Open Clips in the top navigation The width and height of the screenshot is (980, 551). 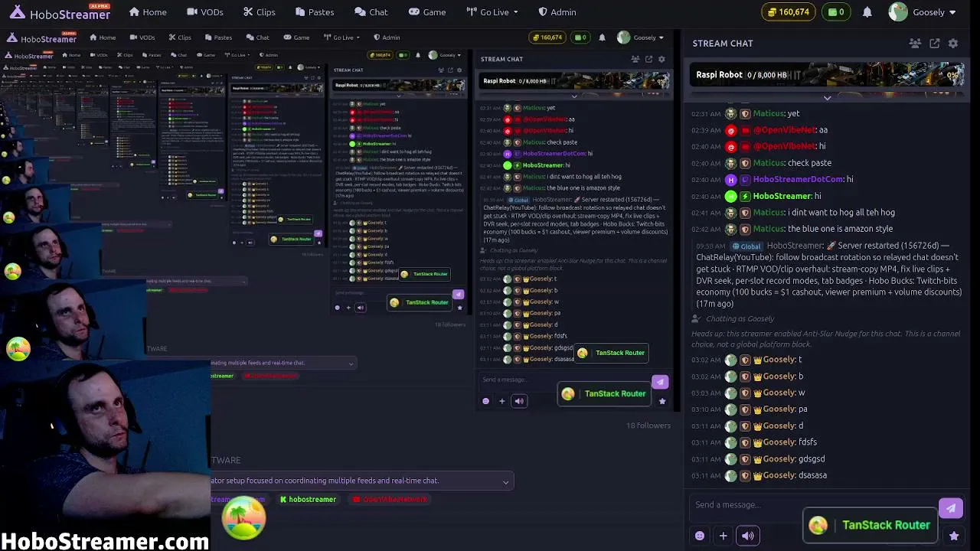(260, 12)
